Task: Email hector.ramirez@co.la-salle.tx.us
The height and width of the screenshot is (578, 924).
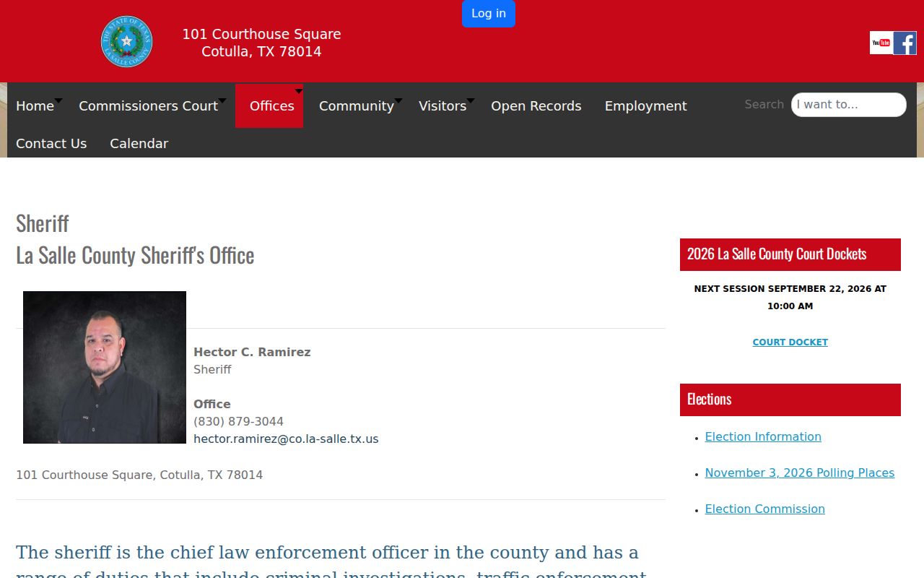Action: (x=286, y=439)
